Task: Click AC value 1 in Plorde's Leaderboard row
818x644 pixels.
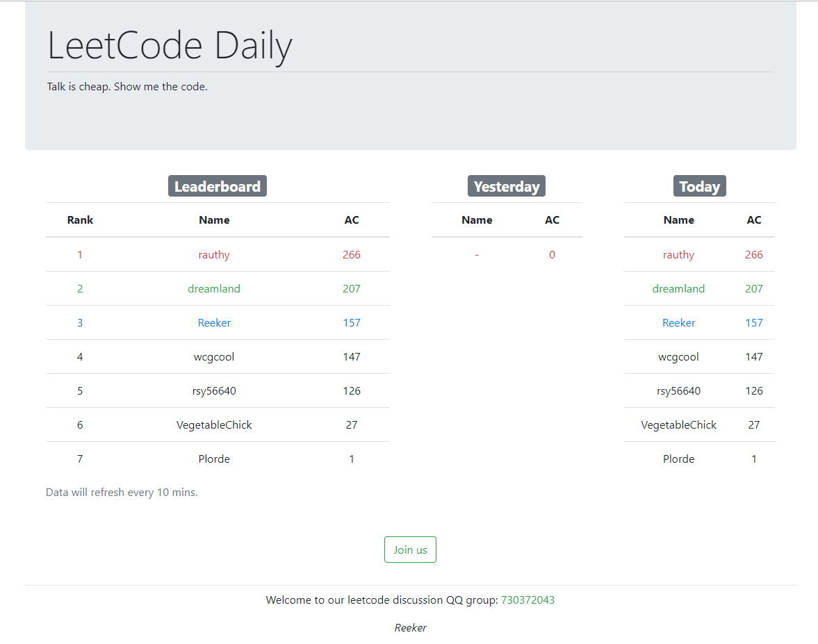Action: click(x=352, y=459)
